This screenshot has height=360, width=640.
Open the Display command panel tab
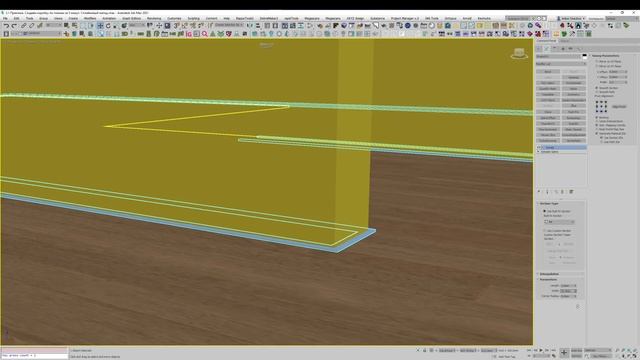[571, 49]
